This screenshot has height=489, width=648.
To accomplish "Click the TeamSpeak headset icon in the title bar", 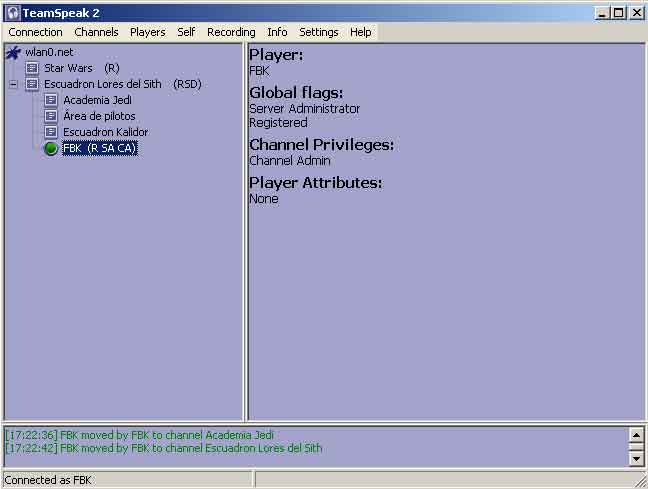I will coord(13,13).
